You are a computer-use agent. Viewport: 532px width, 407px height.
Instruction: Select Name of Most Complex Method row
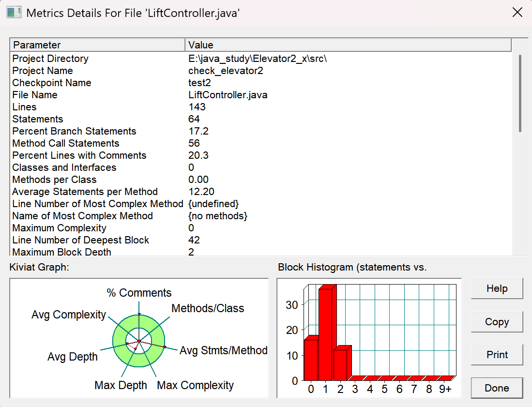point(260,216)
